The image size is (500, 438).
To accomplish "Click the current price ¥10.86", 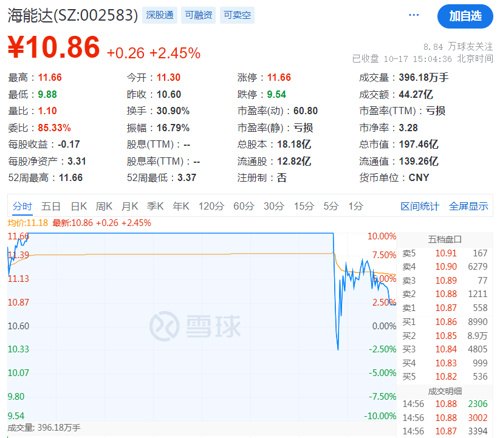I will (54, 47).
